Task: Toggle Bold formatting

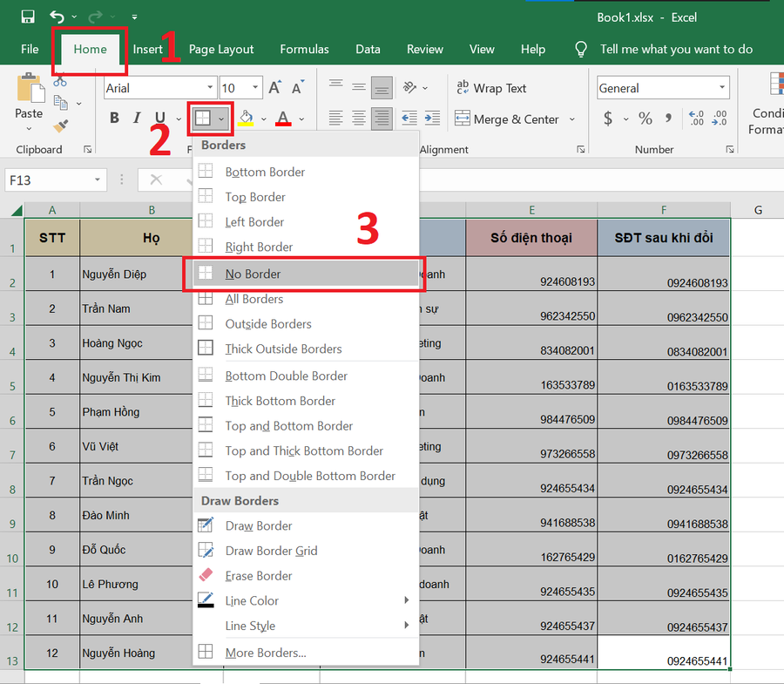Action: pyautogui.click(x=114, y=118)
